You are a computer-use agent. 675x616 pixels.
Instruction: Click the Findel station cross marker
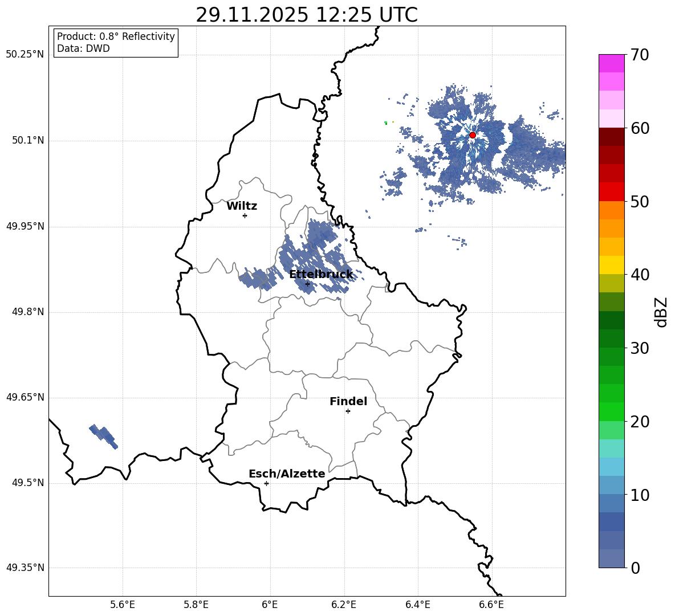click(x=348, y=411)
